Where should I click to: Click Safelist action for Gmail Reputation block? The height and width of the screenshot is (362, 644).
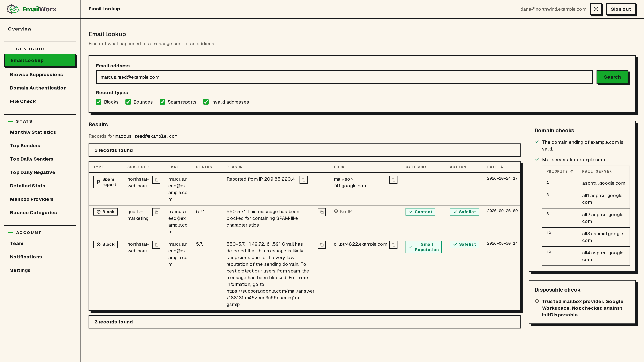pos(464,244)
